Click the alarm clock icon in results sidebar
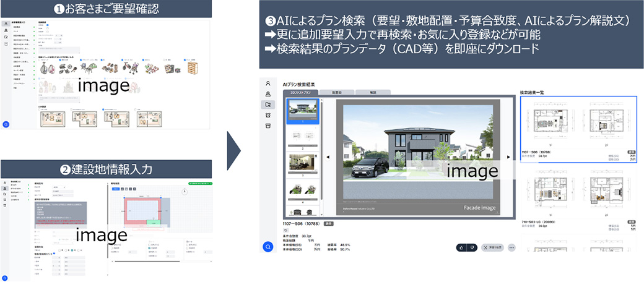This screenshot has height=282, width=644. pos(268,115)
